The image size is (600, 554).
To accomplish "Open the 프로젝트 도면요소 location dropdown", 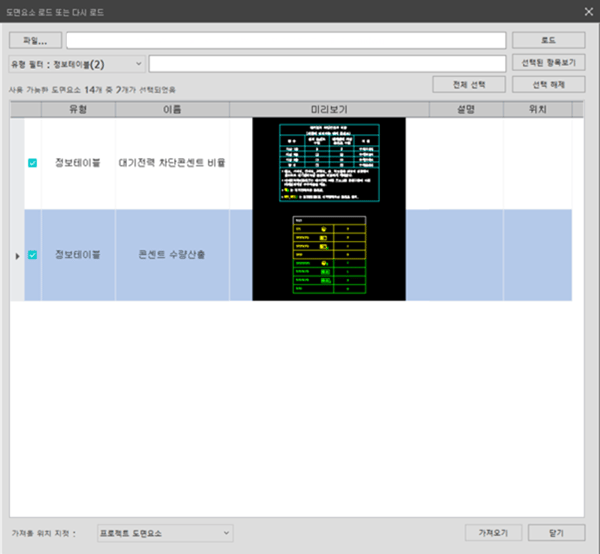I will [x=165, y=533].
